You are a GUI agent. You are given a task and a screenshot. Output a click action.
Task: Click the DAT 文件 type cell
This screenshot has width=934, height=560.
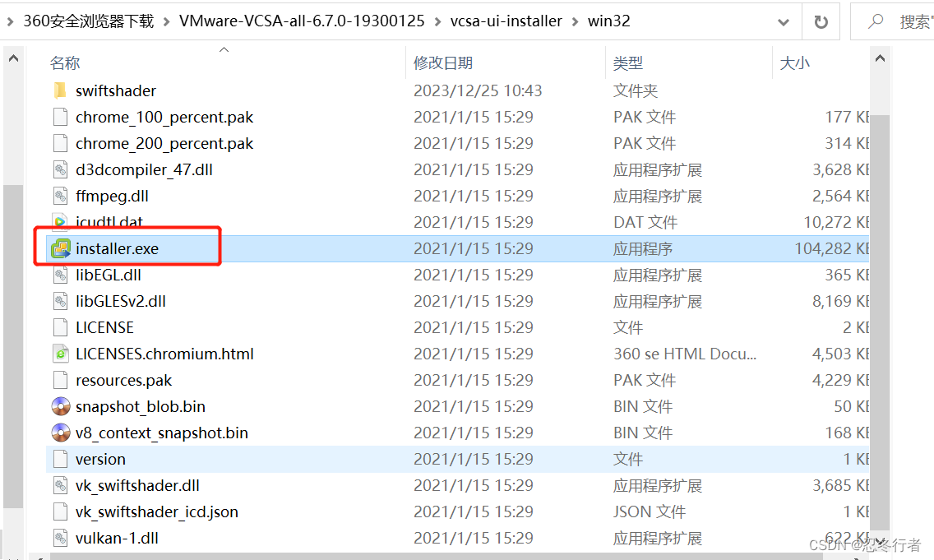(x=645, y=222)
